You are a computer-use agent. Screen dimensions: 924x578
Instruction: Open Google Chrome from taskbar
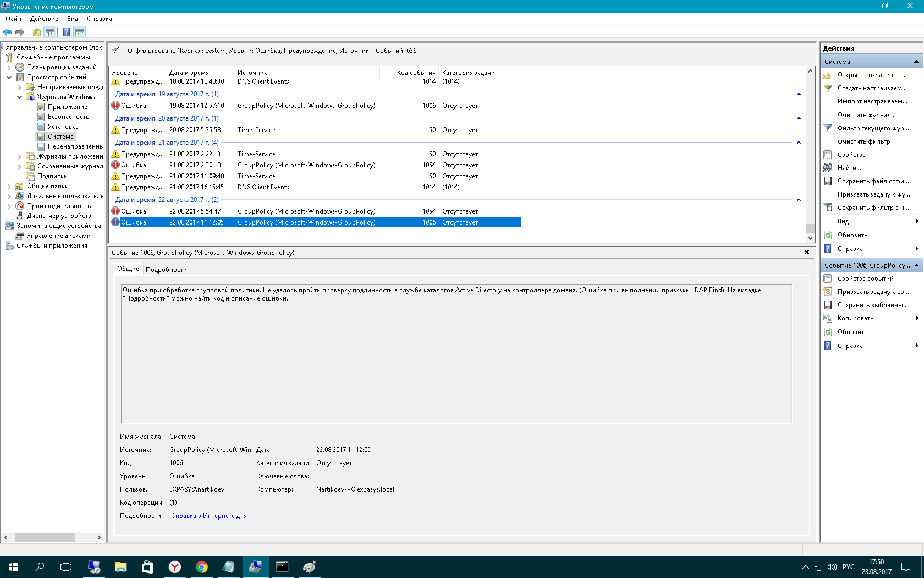tap(202, 567)
